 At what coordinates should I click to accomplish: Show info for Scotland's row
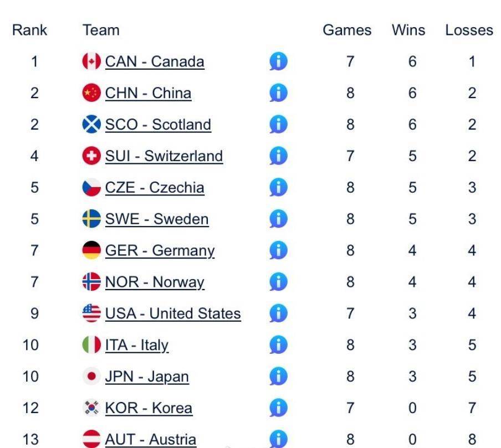[x=278, y=125]
